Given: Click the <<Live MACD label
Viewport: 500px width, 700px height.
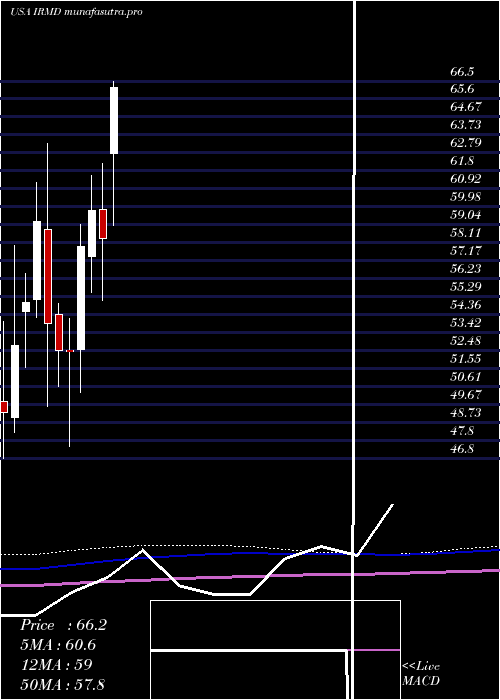Looking at the screenshot, I should [421, 674].
